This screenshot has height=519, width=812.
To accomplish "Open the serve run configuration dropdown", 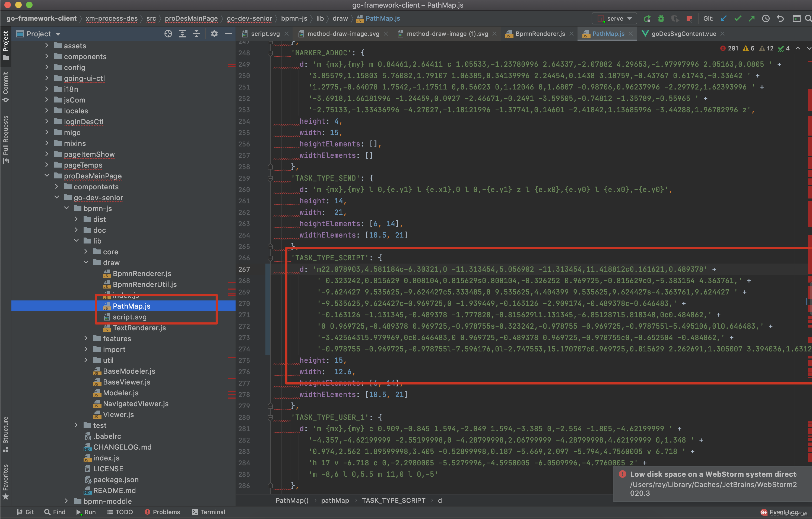I will click(x=614, y=18).
